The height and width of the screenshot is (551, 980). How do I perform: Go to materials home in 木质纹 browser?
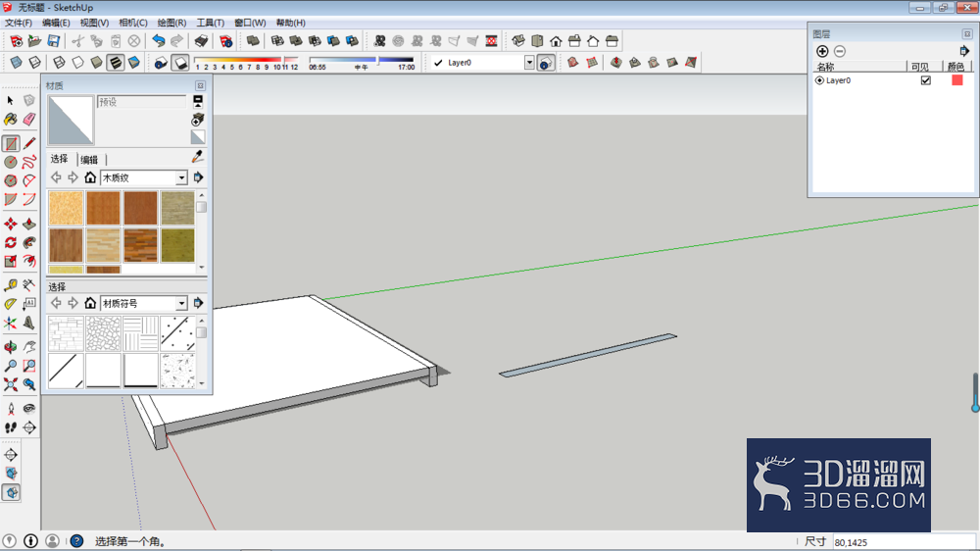coord(90,177)
